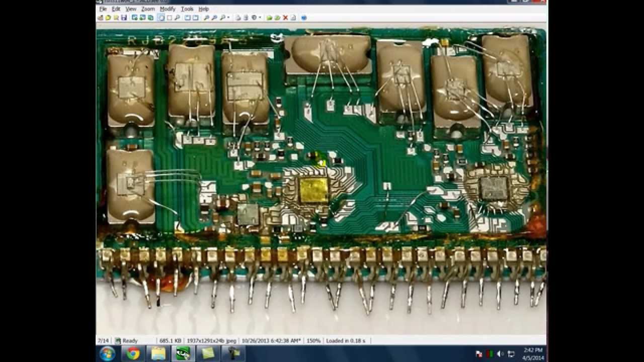Viewport: 644px width, 362px height.
Task: Click the Windows Start button
Action: pos(107,353)
